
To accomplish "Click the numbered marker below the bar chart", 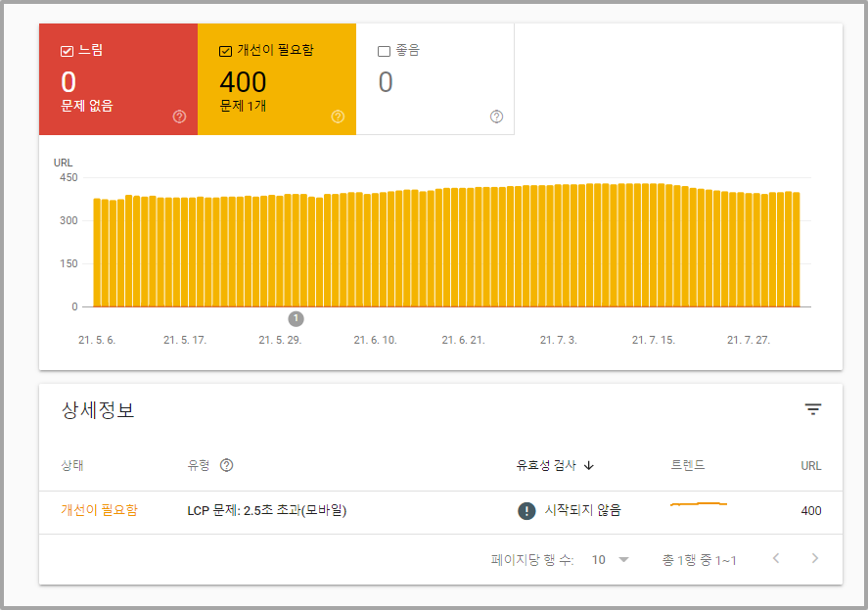I will click(297, 318).
